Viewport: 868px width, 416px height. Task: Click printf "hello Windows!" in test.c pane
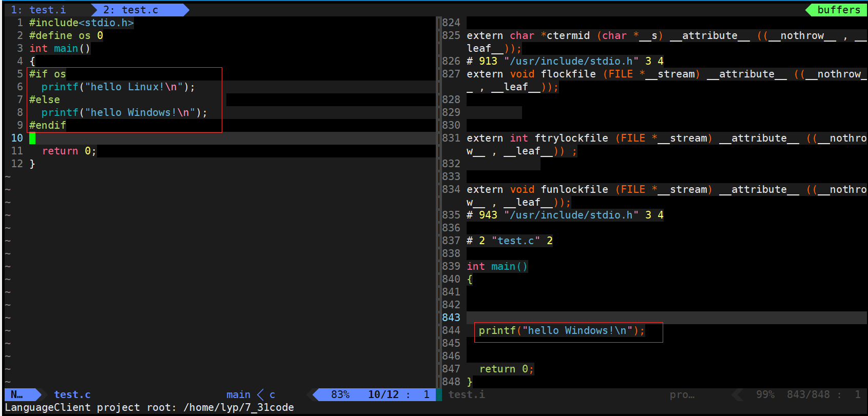124,112
